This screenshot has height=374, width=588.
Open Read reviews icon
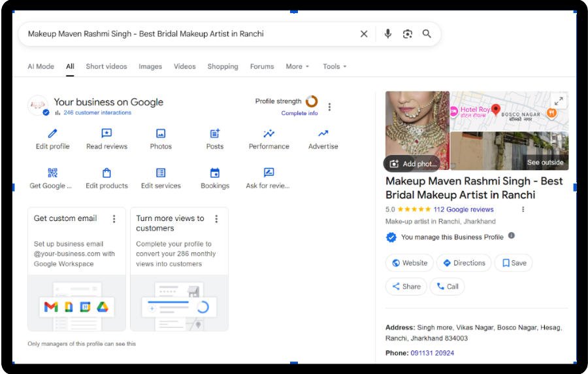pyautogui.click(x=106, y=133)
